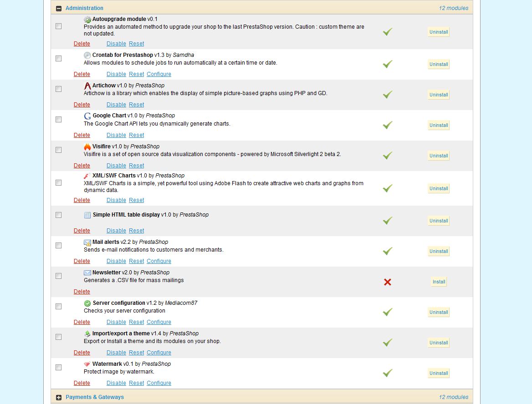Viewport: 532px width, 404px height.
Task: Configure the Watermark module
Action: click(x=159, y=383)
